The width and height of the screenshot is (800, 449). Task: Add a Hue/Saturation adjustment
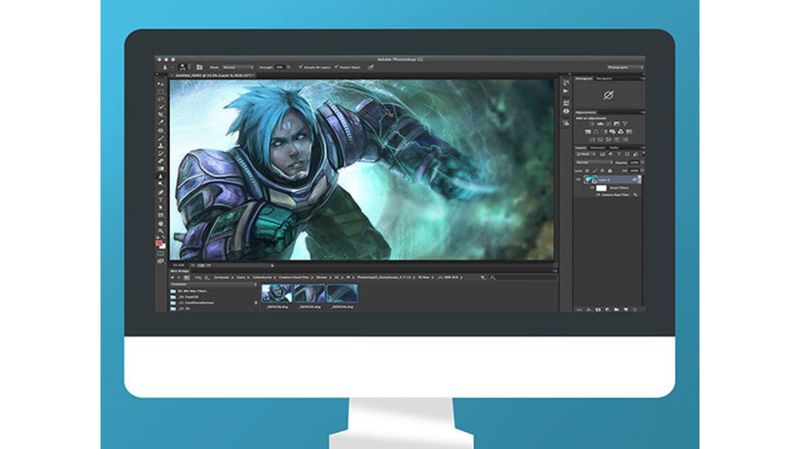[588, 132]
